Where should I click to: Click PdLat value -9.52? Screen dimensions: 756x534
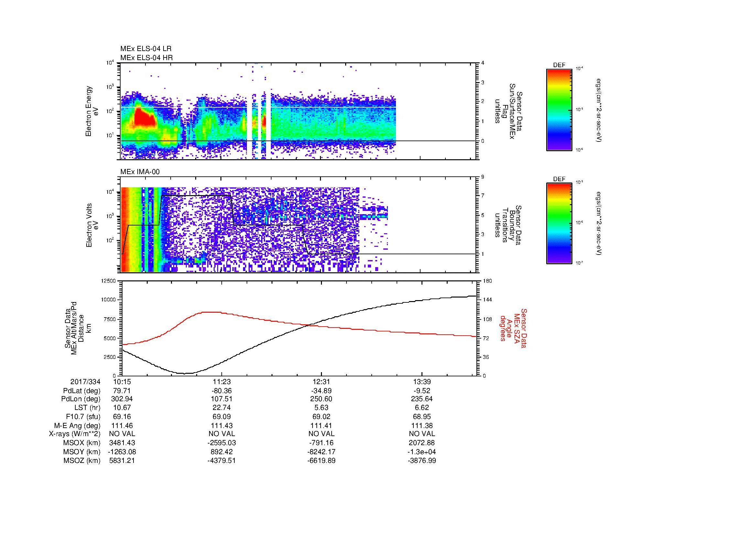(x=422, y=391)
